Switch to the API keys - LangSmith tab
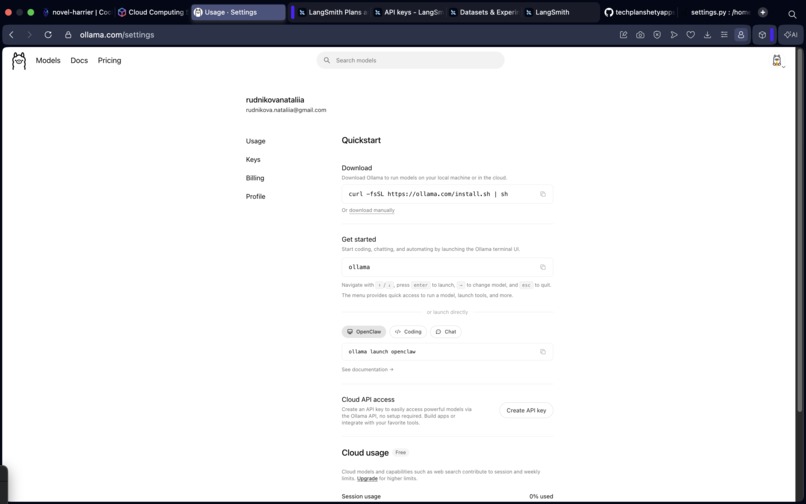806x504 pixels. (409, 12)
